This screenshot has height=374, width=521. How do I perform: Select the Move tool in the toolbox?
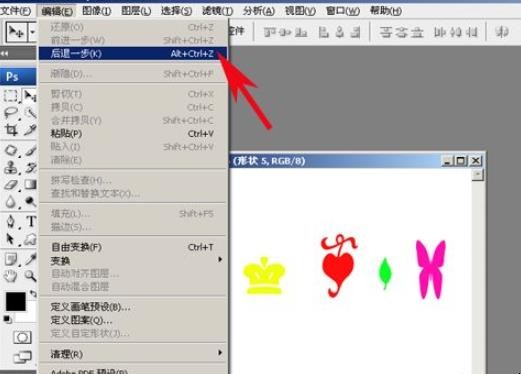[x=30, y=96]
